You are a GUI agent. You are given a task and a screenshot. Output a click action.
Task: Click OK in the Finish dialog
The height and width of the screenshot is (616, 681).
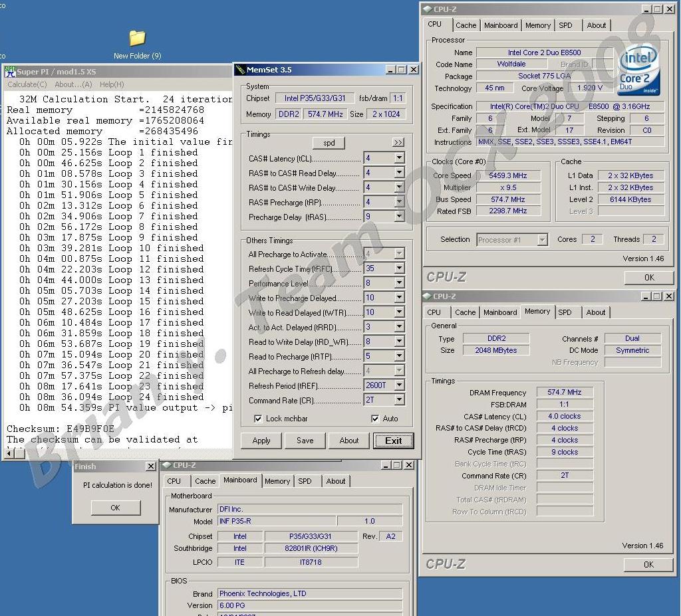116,508
